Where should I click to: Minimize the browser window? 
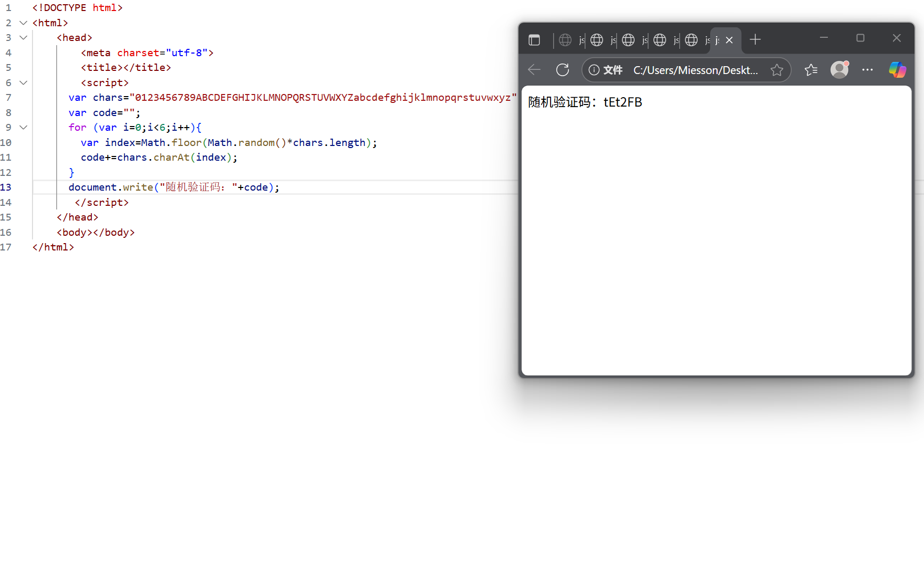(x=824, y=38)
